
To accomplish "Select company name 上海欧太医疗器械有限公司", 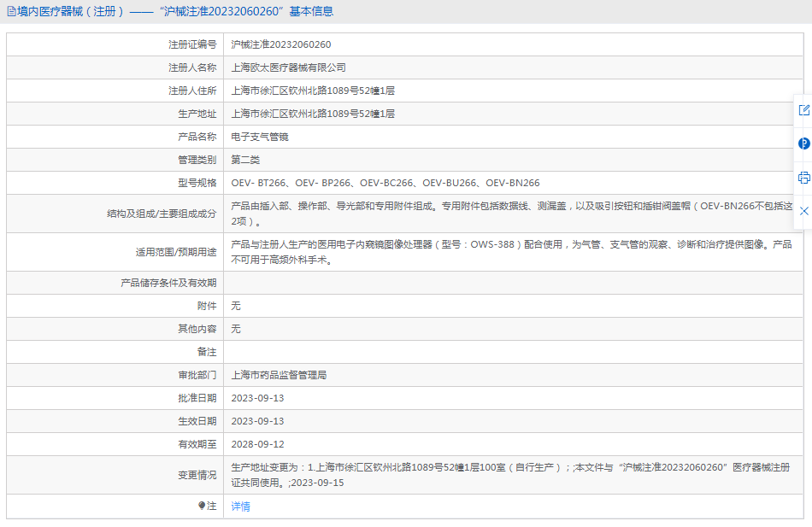I will 288,67.
